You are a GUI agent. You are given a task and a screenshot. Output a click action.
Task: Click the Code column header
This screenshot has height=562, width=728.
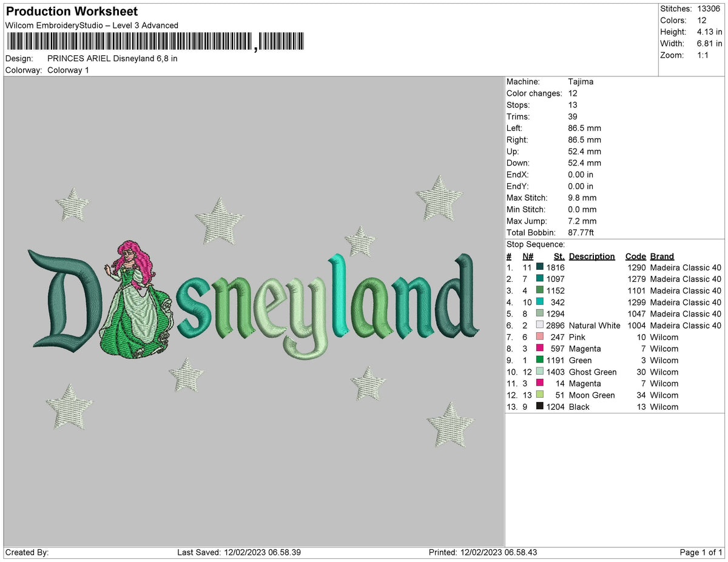pos(636,256)
